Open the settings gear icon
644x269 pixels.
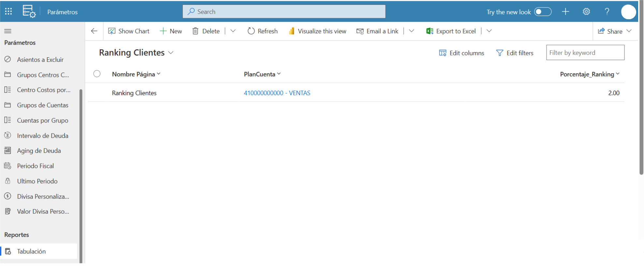coord(586,12)
